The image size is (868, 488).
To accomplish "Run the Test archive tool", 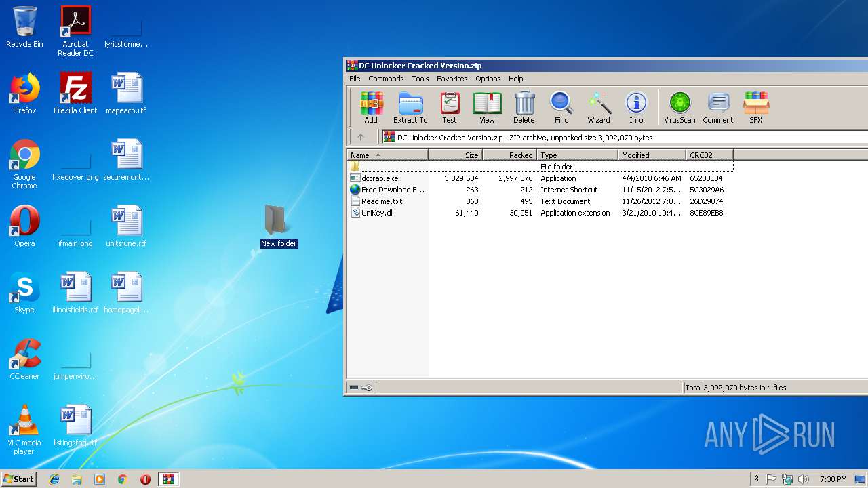I will point(450,107).
